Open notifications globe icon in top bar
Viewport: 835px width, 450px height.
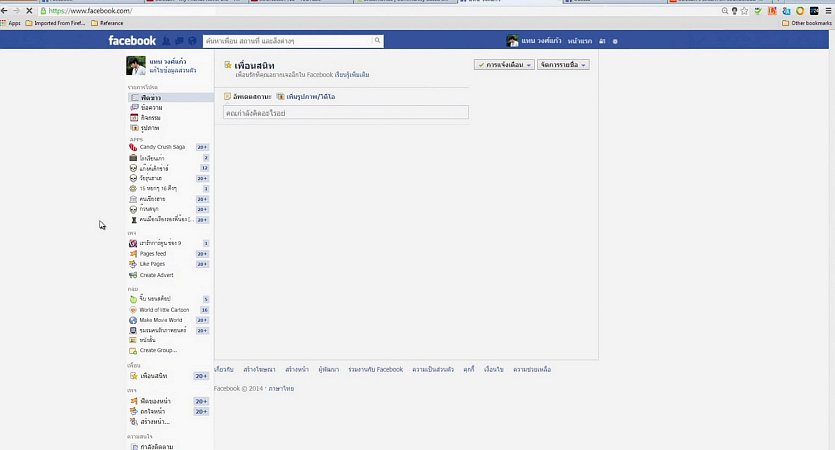click(192, 41)
